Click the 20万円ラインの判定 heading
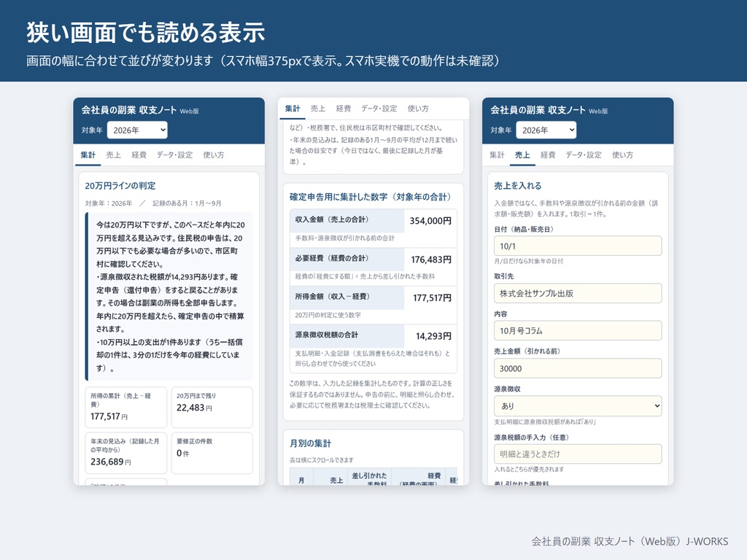 click(x=120, y=186)
